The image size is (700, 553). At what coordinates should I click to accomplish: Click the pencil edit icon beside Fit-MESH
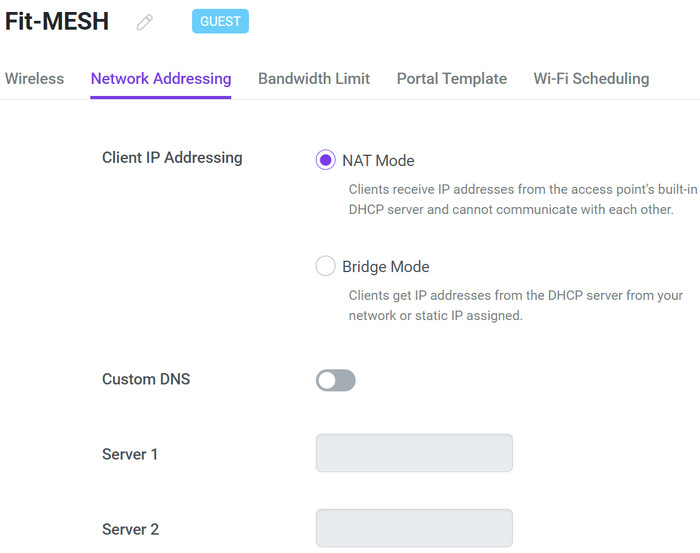click(145, 22)
